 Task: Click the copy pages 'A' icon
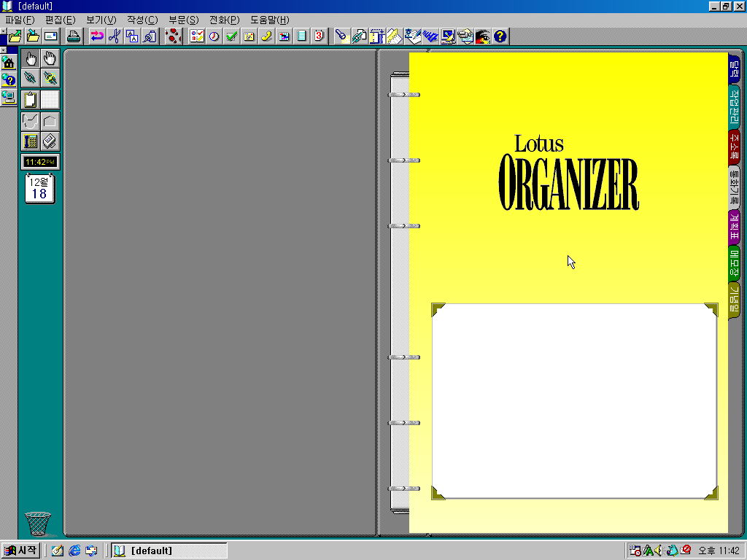tap(132, 36)
